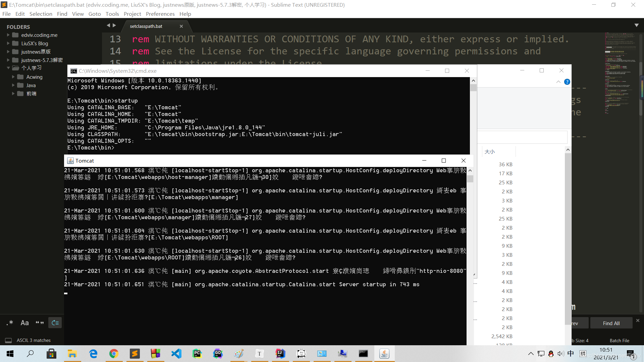Switch to Sublime Text taskbar icon
This screenshot has width=644, height=362.
tap(135, 354)
